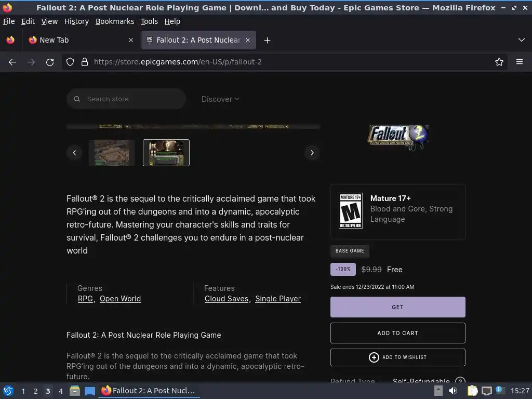Select the Fallout 2 browser tab

[x=198, y=40]
